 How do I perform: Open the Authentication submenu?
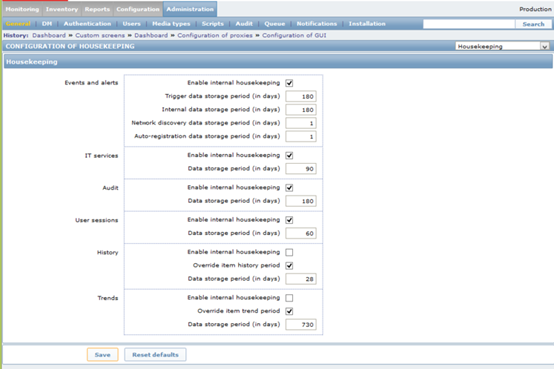click(x=87, y=24)
